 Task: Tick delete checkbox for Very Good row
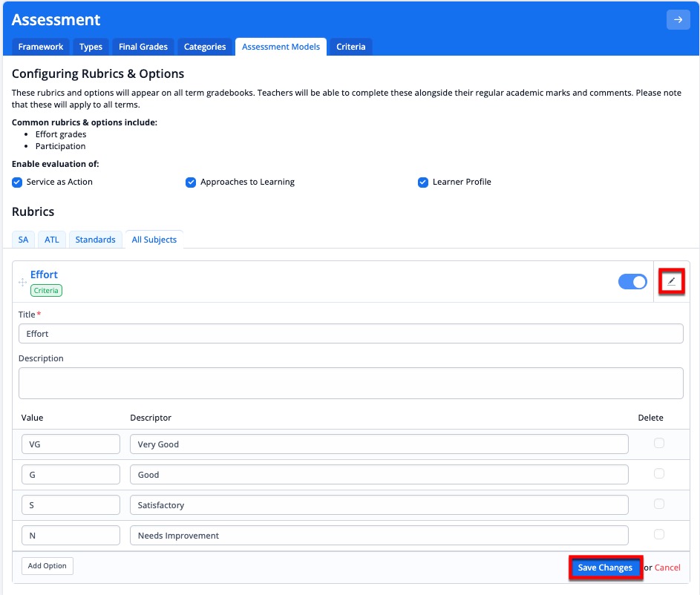tap(658, 443)
